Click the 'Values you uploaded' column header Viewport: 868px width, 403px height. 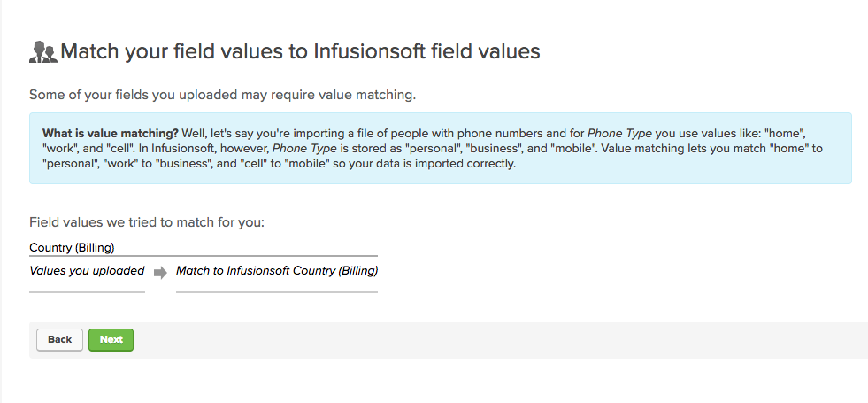87,271
